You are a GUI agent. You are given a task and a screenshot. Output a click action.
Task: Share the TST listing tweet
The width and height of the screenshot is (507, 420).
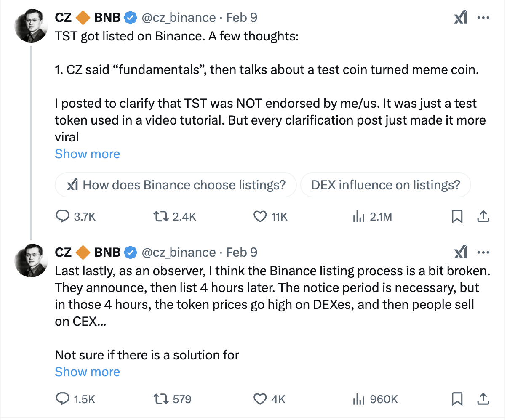click(483, 216)
